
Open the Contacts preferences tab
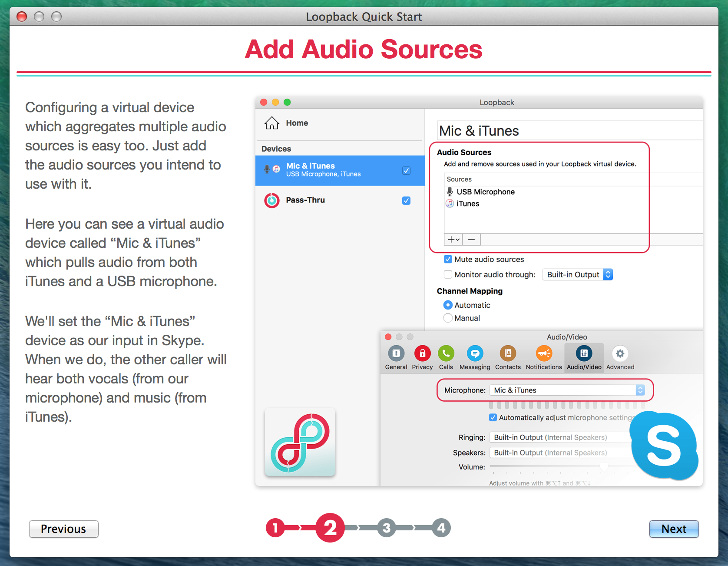pyautogui.click(x=508, y=358)
